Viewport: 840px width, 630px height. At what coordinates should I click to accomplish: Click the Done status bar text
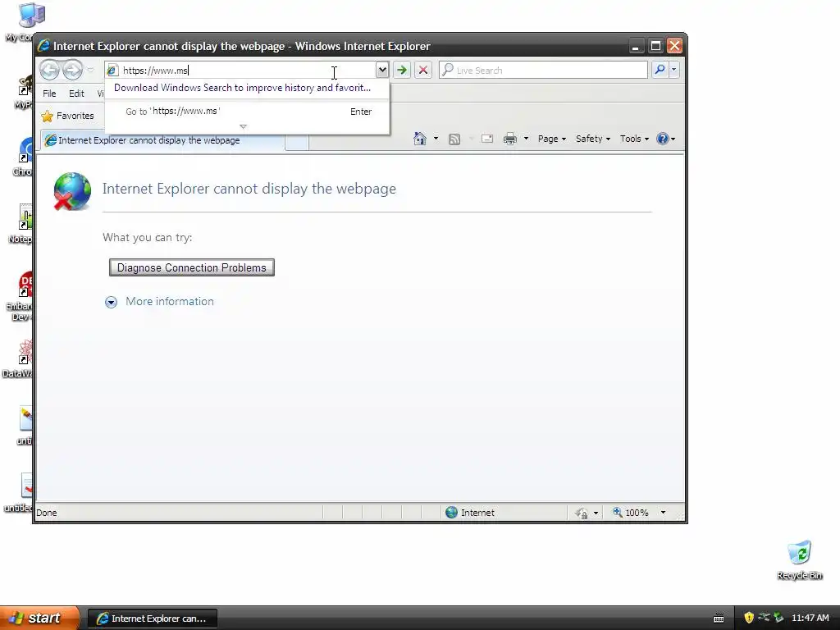(47, 513)
